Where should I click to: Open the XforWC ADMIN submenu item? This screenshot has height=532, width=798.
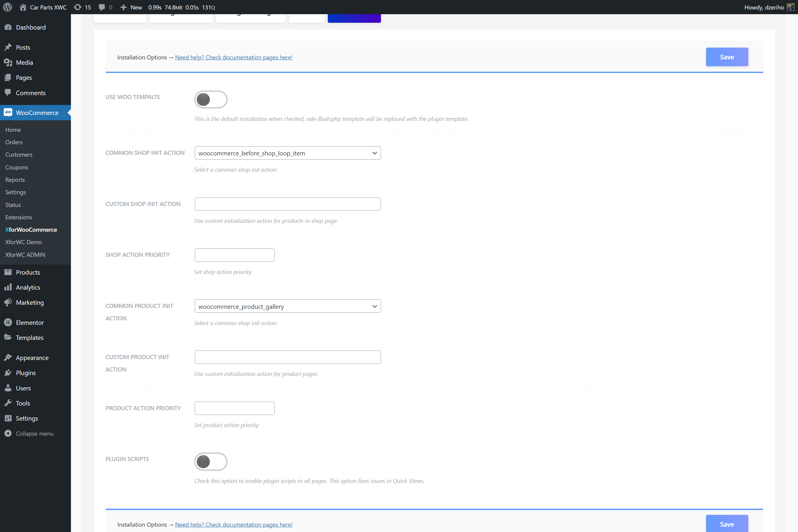click(25, 254)
